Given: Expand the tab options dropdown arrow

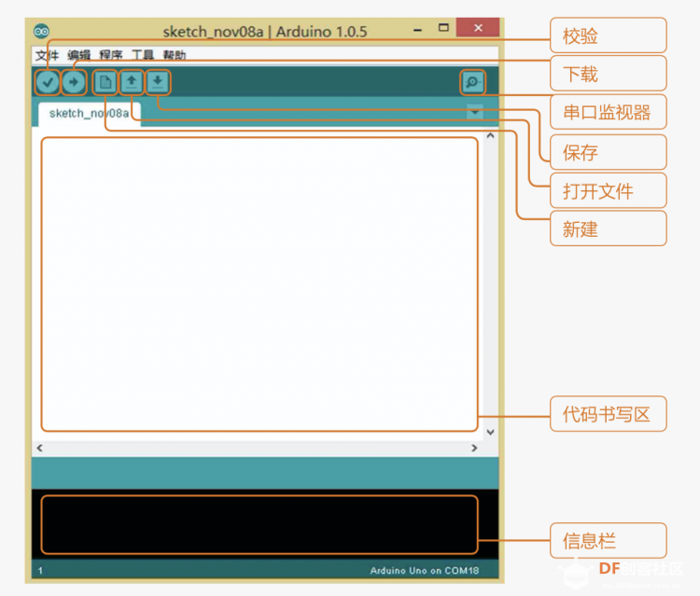Looking at the screenshot, I should click(x=475, y=112).
